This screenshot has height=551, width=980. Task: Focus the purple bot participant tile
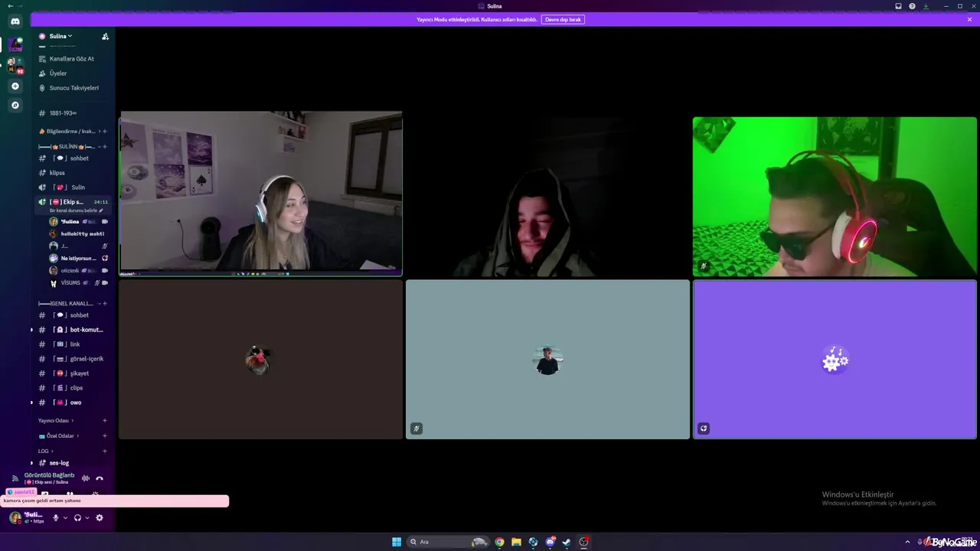pos(835,359)
